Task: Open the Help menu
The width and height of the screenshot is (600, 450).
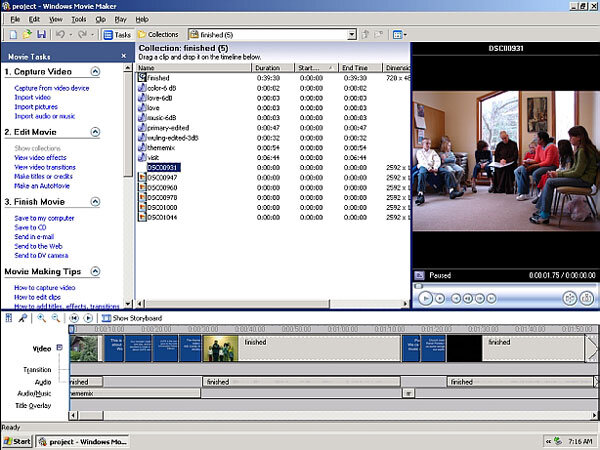Action: (x=142, y=19)
